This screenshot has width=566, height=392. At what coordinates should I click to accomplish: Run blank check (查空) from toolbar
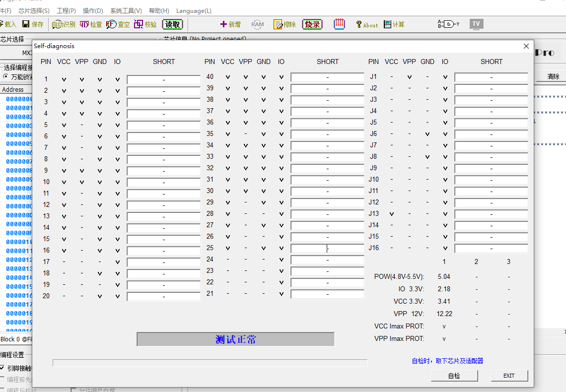pos(111,24)
